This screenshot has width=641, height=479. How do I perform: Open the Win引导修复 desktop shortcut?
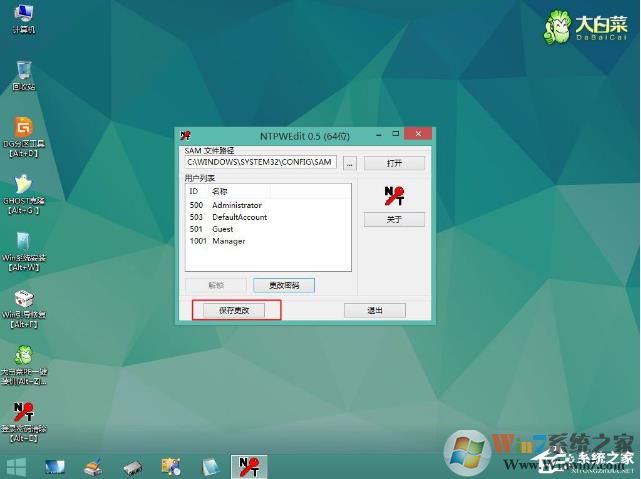click(23, 309)
